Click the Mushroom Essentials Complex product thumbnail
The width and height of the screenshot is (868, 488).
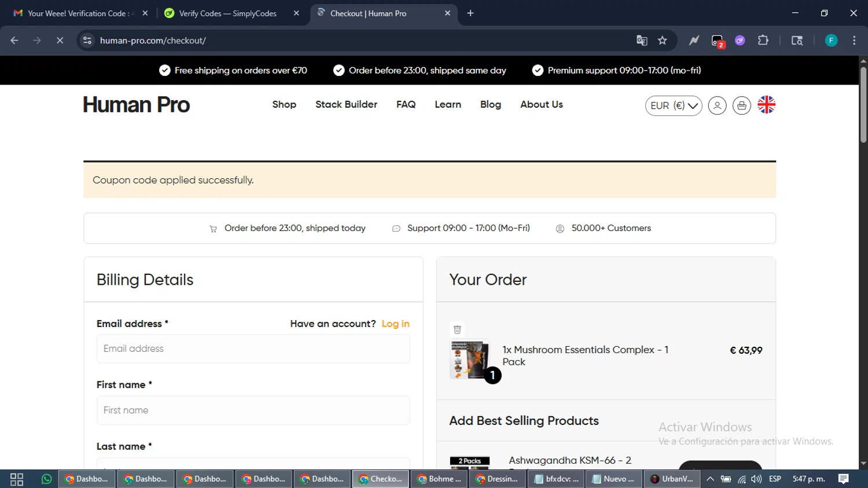[469, 359]
